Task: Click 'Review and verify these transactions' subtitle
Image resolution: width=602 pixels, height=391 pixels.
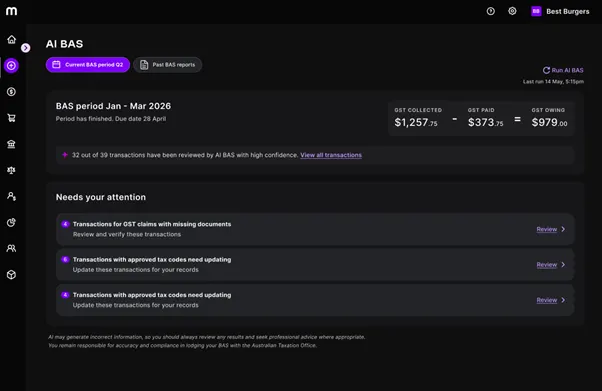Action: tap(127, 234)
